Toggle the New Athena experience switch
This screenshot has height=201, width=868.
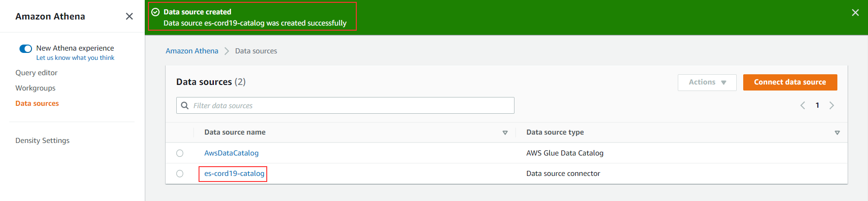[x=26, y=49]
